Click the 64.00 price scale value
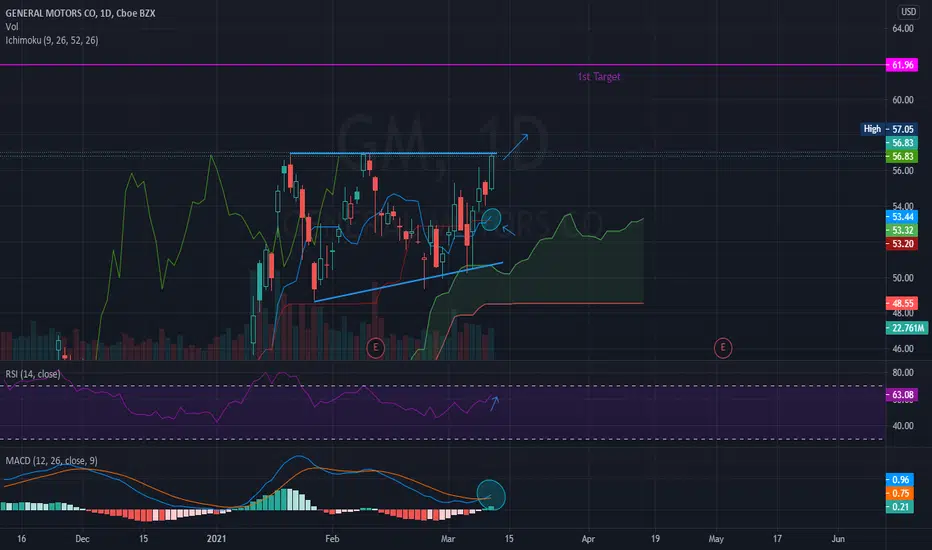 point(902,29)
